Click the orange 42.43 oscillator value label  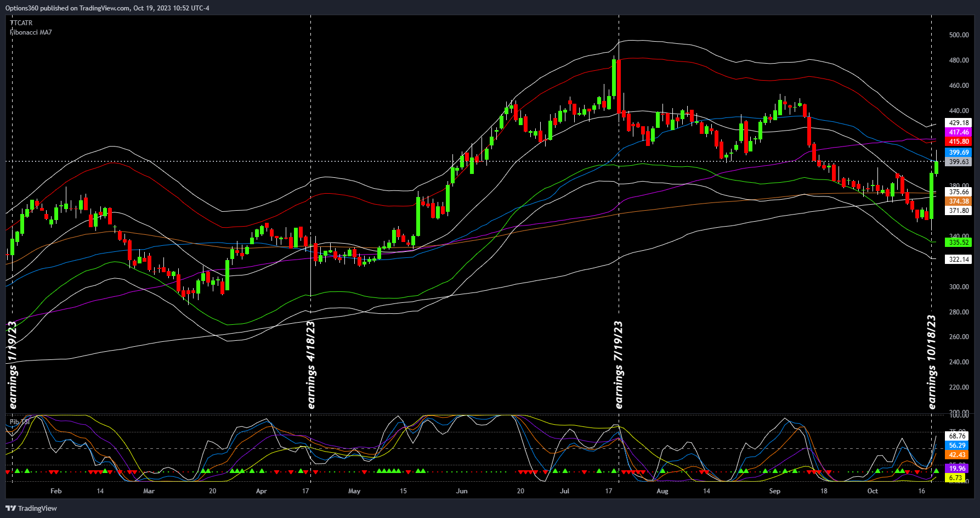point(958,455)
